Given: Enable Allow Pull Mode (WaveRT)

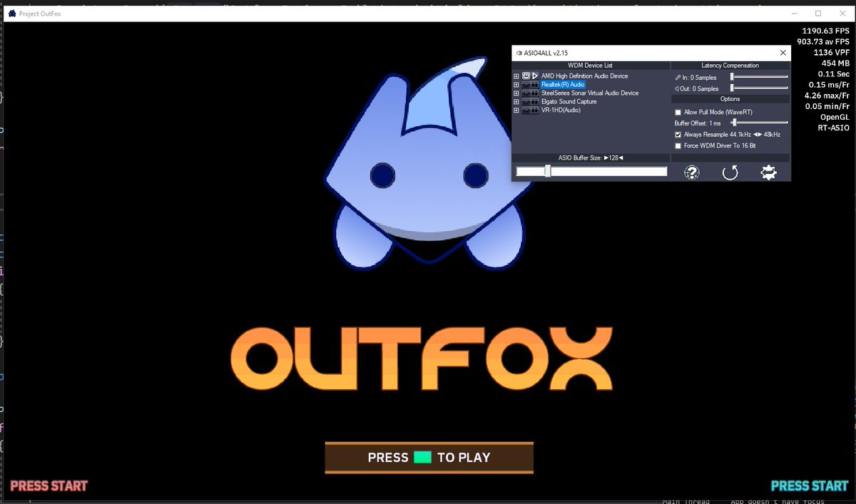Looking at the screenshot, I should (678, 112).
